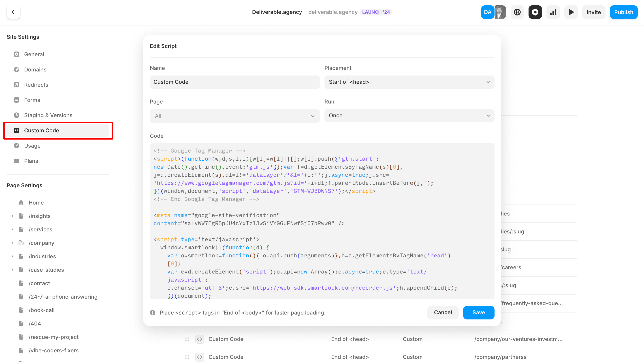Screen dimensions: 644x362
Task: Click the script Name input field
Action: [x=235, y=82]
